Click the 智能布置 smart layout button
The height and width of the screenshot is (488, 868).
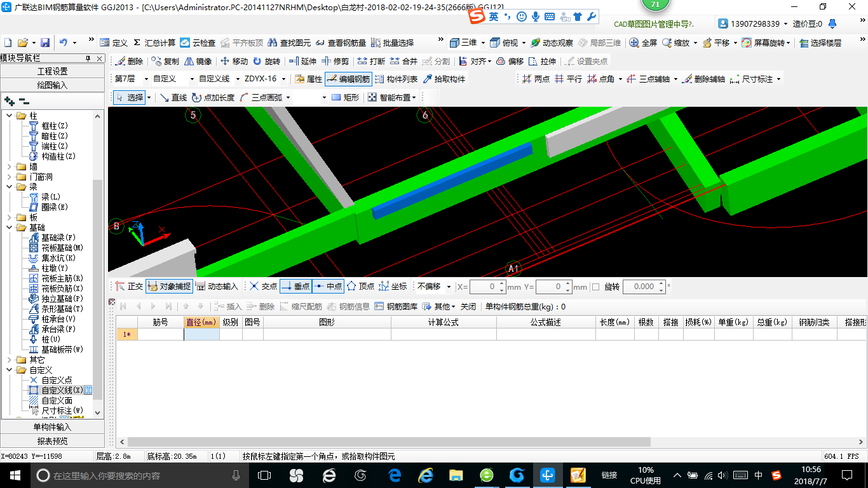[392, 97]
